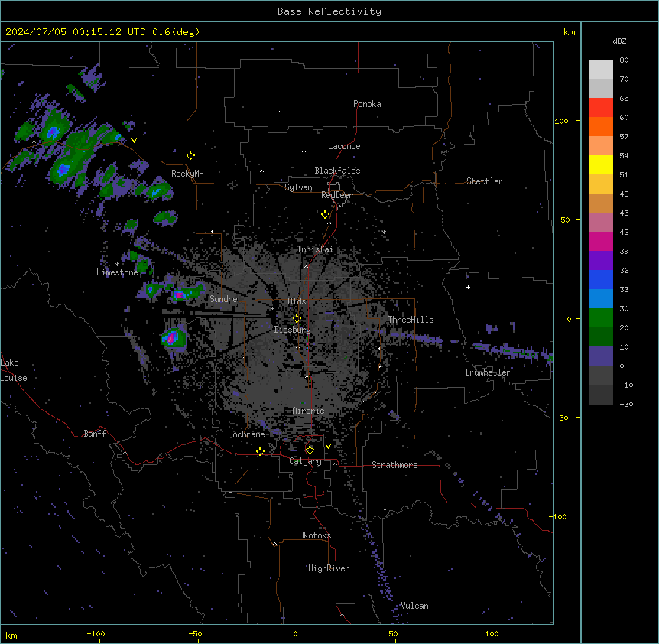Click the Calgary city label
The image size is (659, 644).
point(305,461)
